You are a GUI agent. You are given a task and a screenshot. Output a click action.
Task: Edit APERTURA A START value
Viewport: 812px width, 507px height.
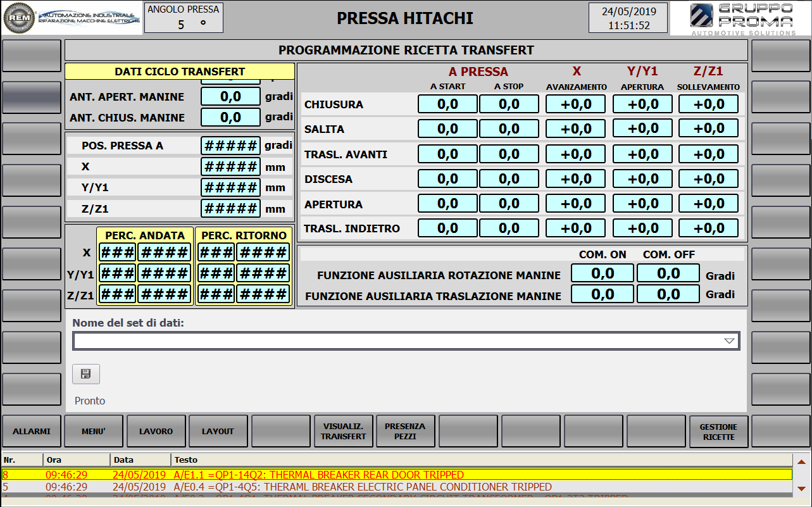pyautogui.click(x=447, y=203)
